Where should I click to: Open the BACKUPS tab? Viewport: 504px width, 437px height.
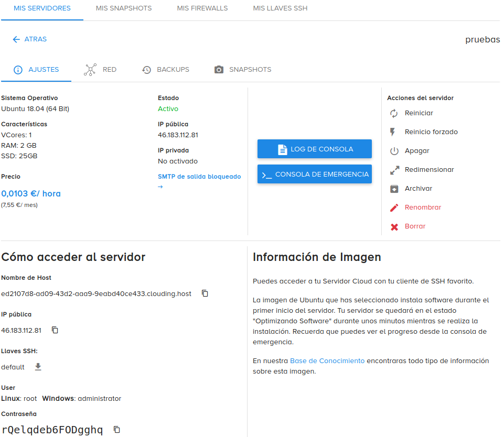(166, 69)
